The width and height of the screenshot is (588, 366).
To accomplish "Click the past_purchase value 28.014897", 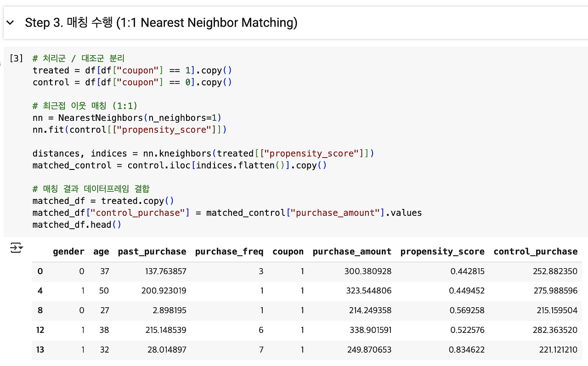I will 168,349.
